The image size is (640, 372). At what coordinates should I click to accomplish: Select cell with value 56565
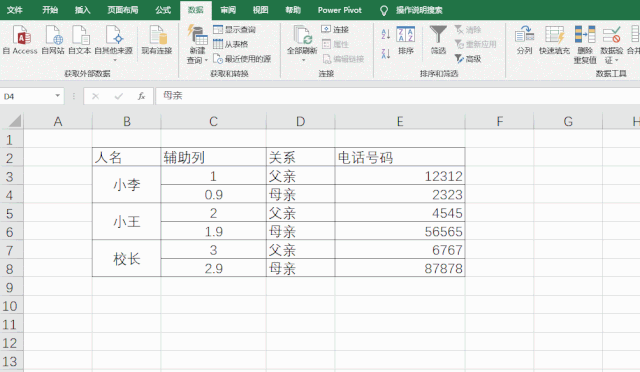[400, 232]
